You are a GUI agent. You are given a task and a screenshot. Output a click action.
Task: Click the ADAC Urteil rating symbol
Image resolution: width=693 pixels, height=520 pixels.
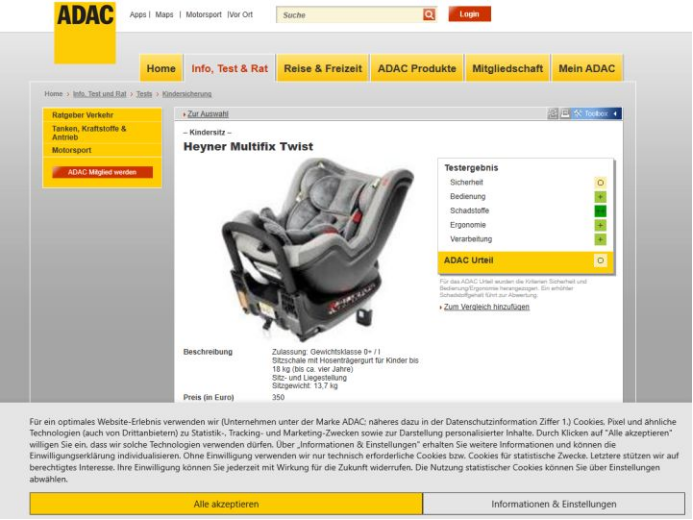(600, 261)
